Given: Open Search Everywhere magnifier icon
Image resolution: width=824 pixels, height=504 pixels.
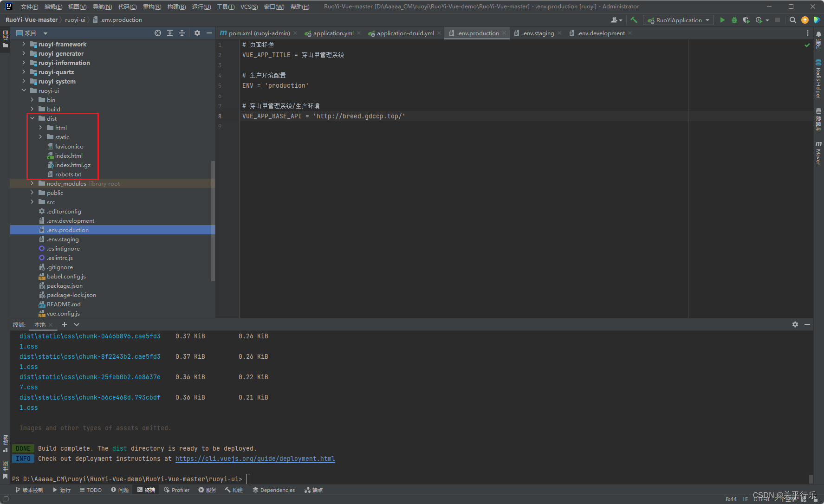Looking at the screenshot, I should 793,20.
